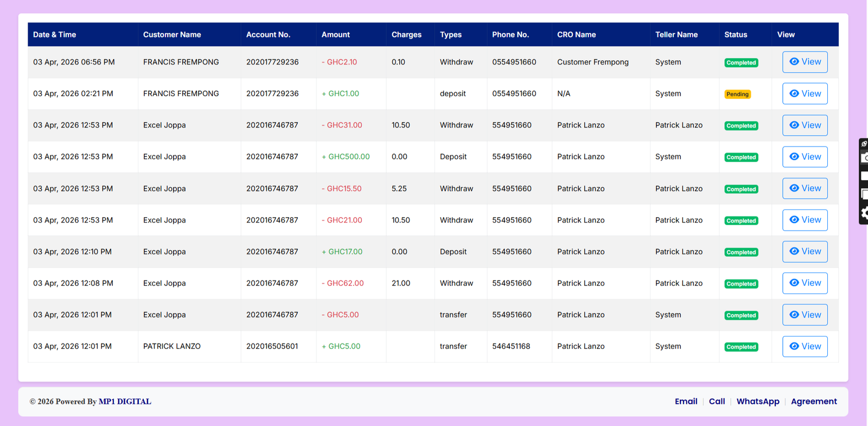Click eye icon for the GHC500.00 deposit row
This screenshot has height=426, width=868.
[x=794, y=157]
